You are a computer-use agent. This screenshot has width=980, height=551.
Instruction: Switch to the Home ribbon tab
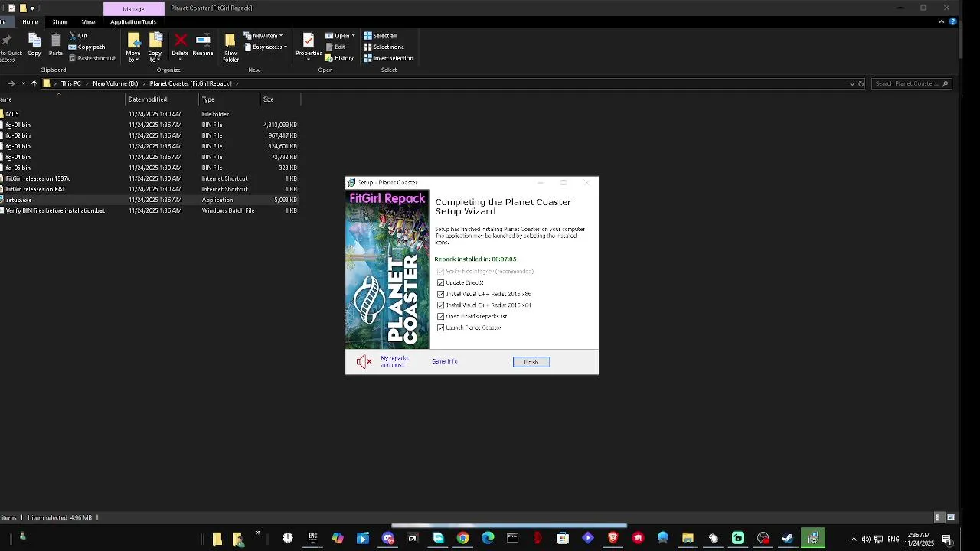pyautogui.click(x=30, y=21)
